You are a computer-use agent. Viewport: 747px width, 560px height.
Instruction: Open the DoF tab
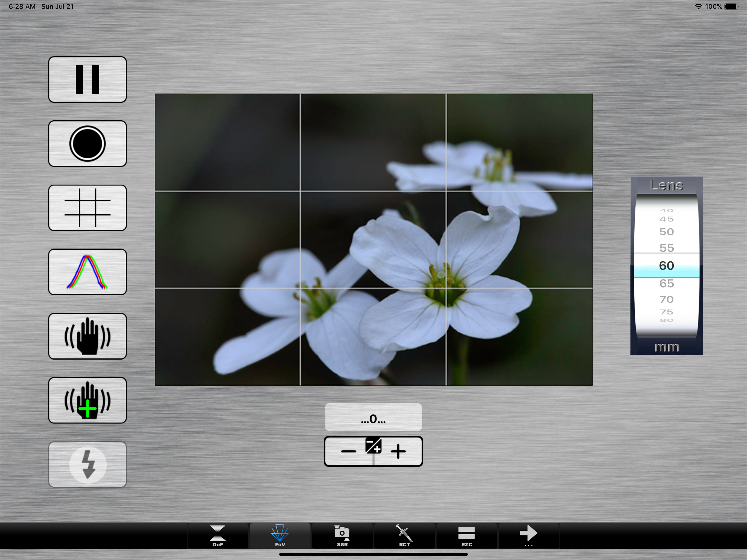(217, 536)
